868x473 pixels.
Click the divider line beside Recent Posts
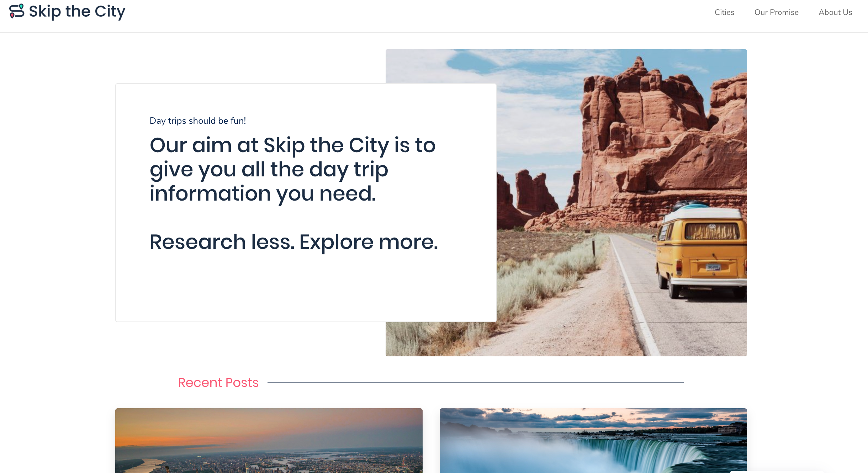(x=475, y=382)
